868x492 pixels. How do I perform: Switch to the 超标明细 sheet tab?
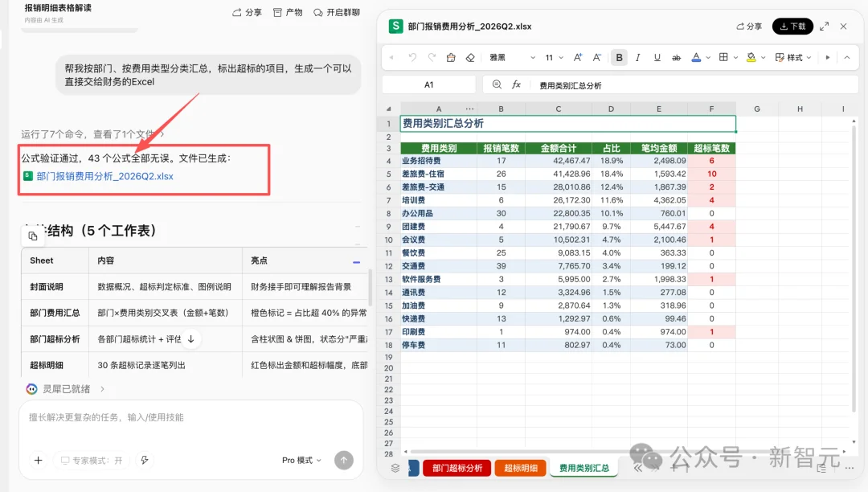pyautogui.click(x=520, y=468)
